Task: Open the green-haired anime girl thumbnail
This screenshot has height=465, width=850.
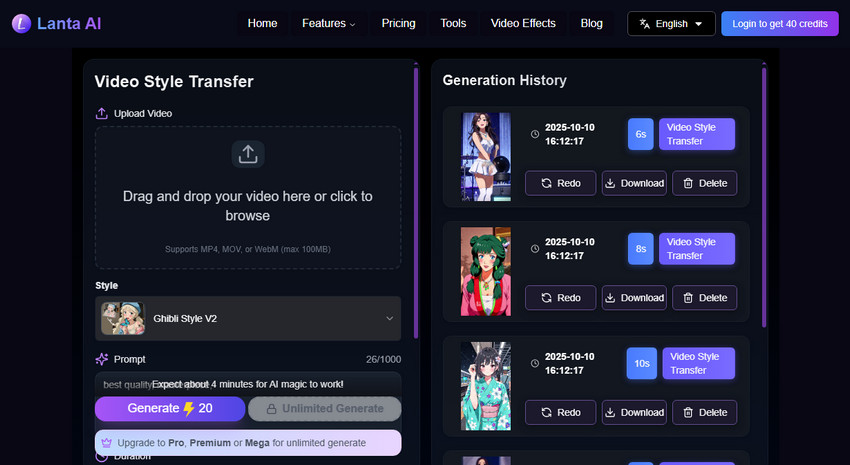Action: pyautogui.click(x=485, y=271)
